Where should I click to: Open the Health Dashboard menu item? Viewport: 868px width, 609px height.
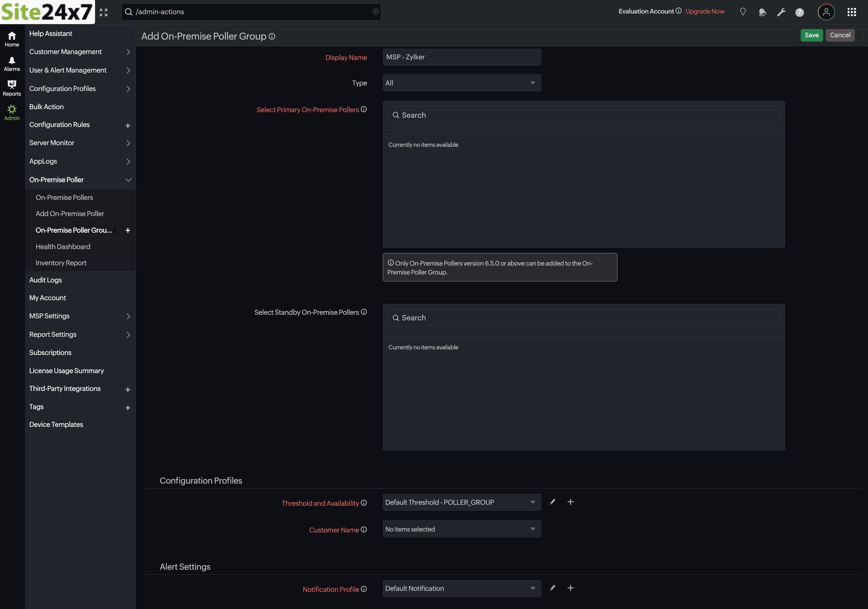[63, 246]
